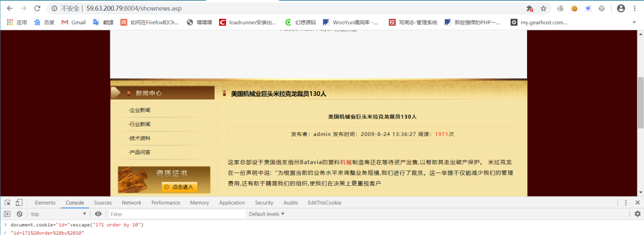Screen dimensions: 644x235
Task: Open 技术资料 in the sidebar
Action: (140, 138)
